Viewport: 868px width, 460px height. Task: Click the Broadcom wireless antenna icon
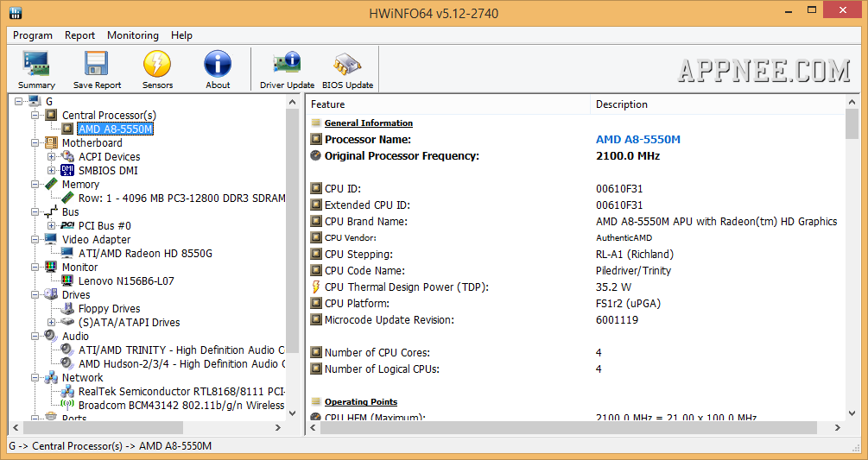click(67, 405)
